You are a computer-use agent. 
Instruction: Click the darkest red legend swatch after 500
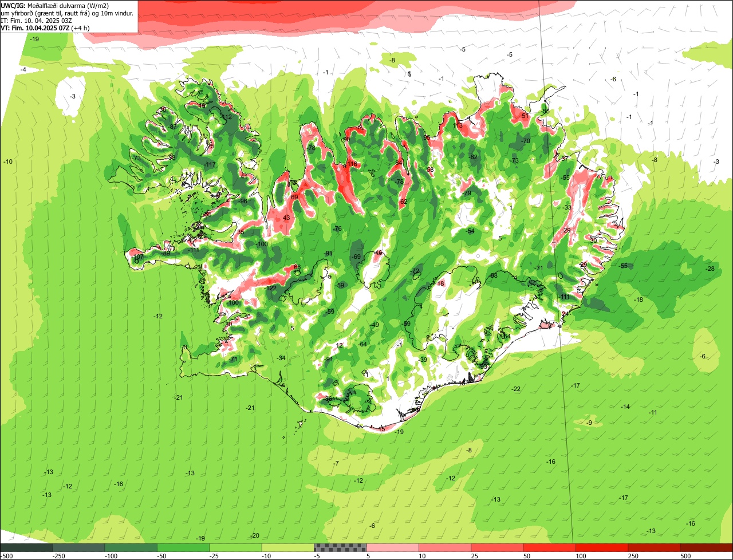[707, 547]
